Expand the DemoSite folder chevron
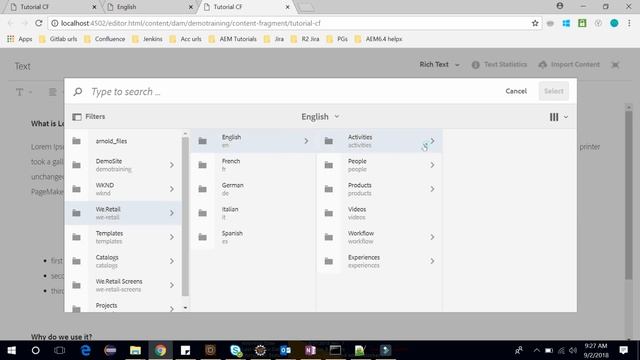 tap(172, 165)
